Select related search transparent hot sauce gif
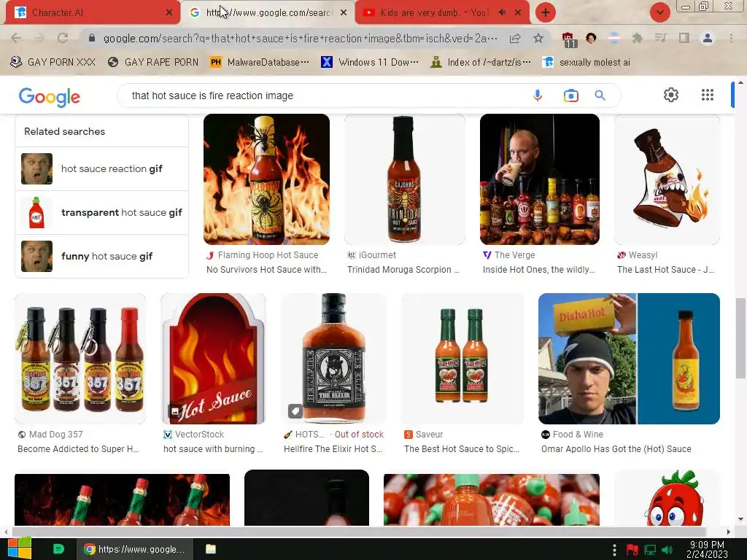747x560 pixels. 101,212
